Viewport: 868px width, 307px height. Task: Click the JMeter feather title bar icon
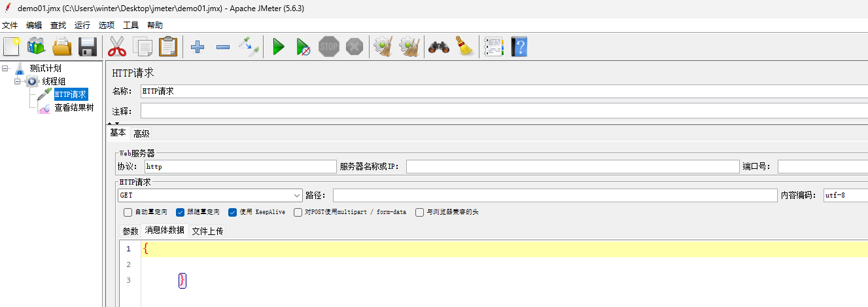7,8
